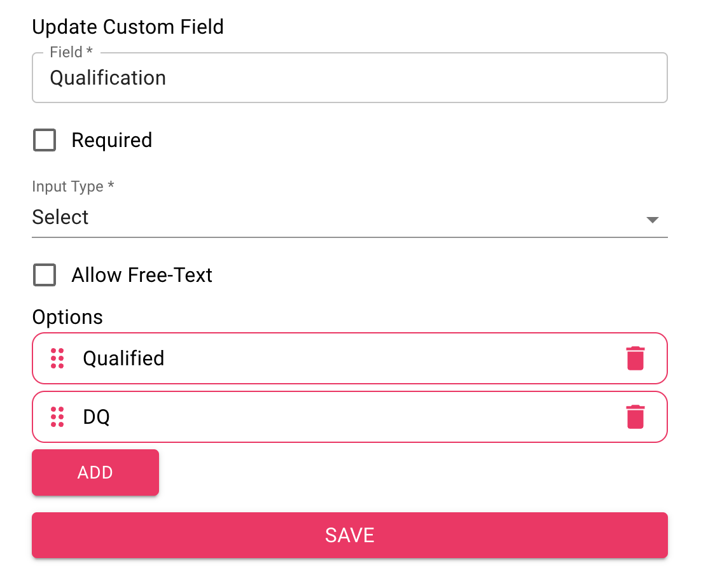Click the Options section label
The height and width of the screenshot is (588, 701).
pyautogui.click(x=67, y=317)
